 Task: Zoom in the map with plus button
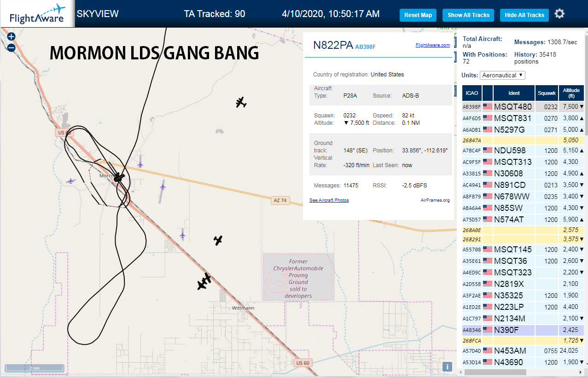(12, 37)
